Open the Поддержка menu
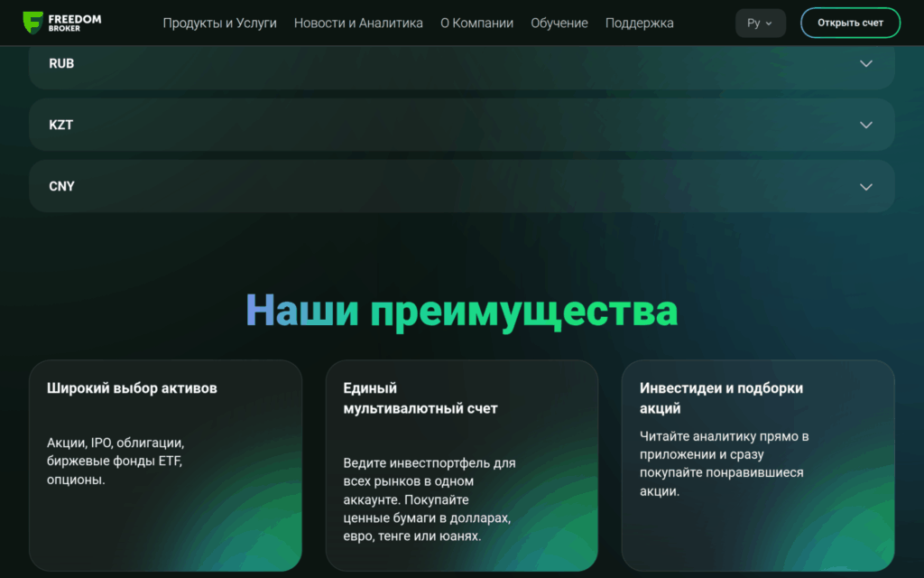Viewport: 924px width, 578px height. 640,23
